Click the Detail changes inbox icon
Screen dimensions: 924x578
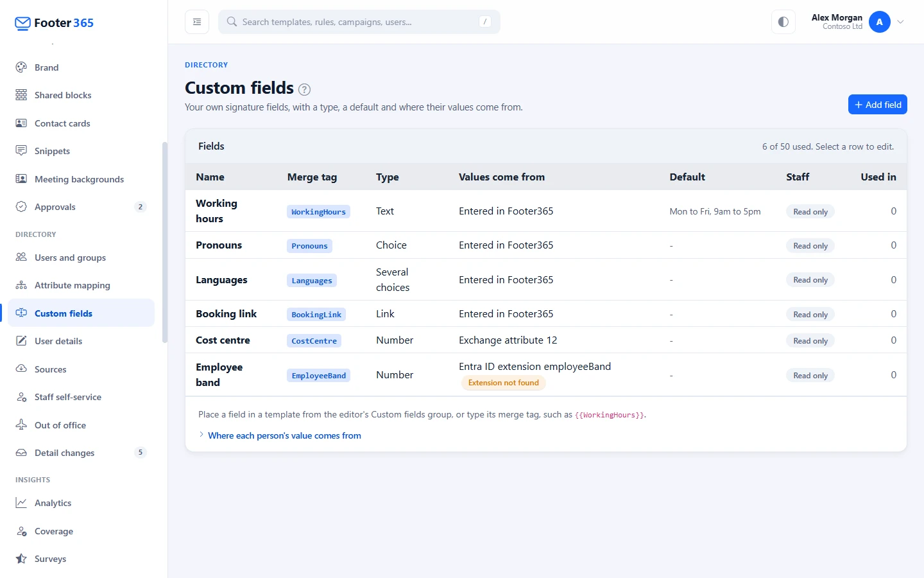pyautogui.click(x=21, y=453)
